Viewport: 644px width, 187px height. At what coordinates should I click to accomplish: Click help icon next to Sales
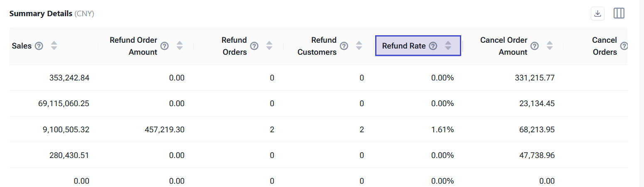tap(39, 46)
